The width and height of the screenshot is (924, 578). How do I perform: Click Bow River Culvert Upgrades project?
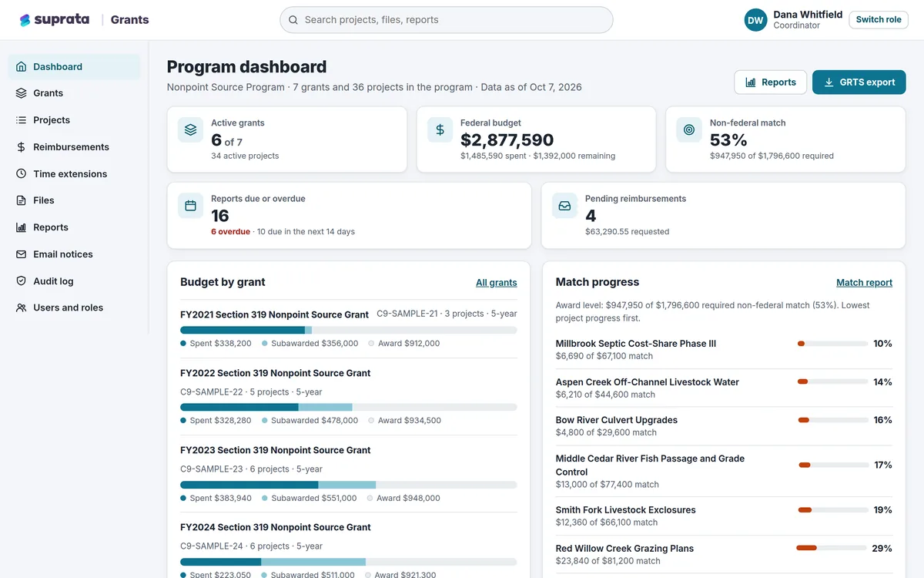(617, 420)
